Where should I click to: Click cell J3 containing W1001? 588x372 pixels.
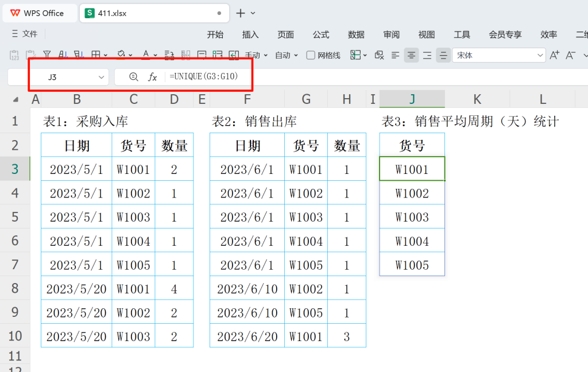[412, 169]
